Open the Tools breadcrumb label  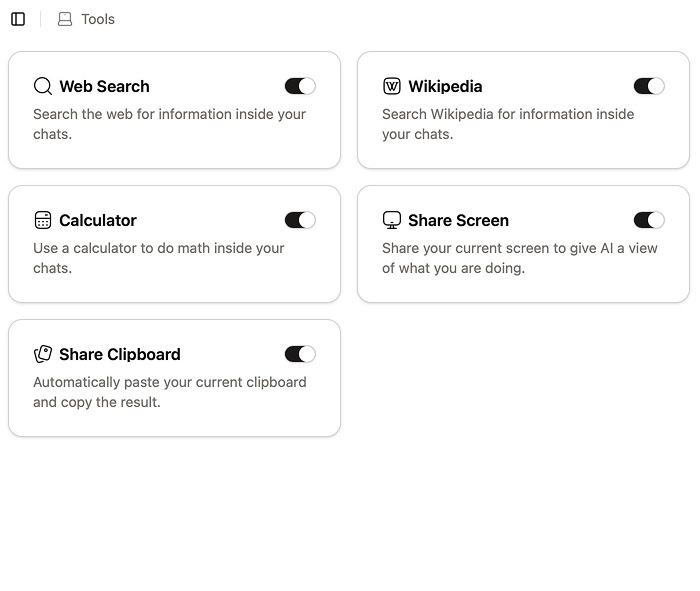[98, 19]
